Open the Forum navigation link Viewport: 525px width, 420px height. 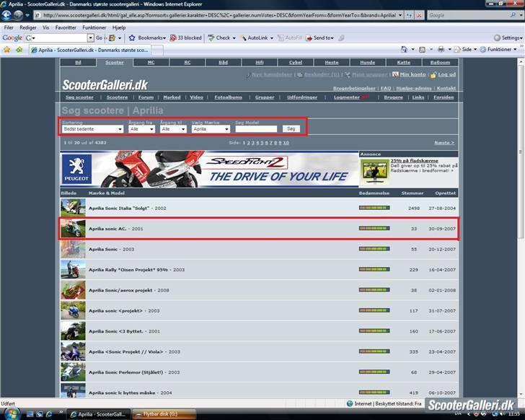(146, 97)
